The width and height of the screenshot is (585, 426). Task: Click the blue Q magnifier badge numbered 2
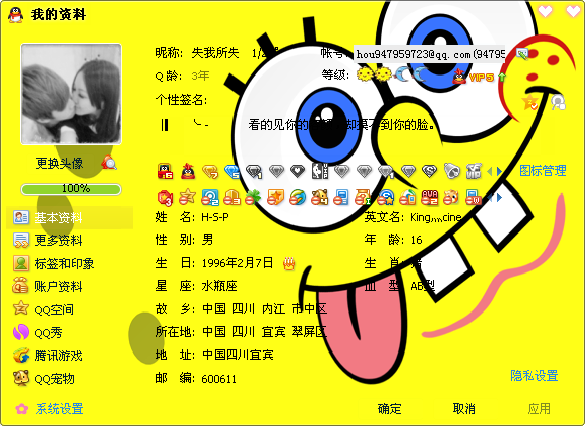click(x=210, y=197)
